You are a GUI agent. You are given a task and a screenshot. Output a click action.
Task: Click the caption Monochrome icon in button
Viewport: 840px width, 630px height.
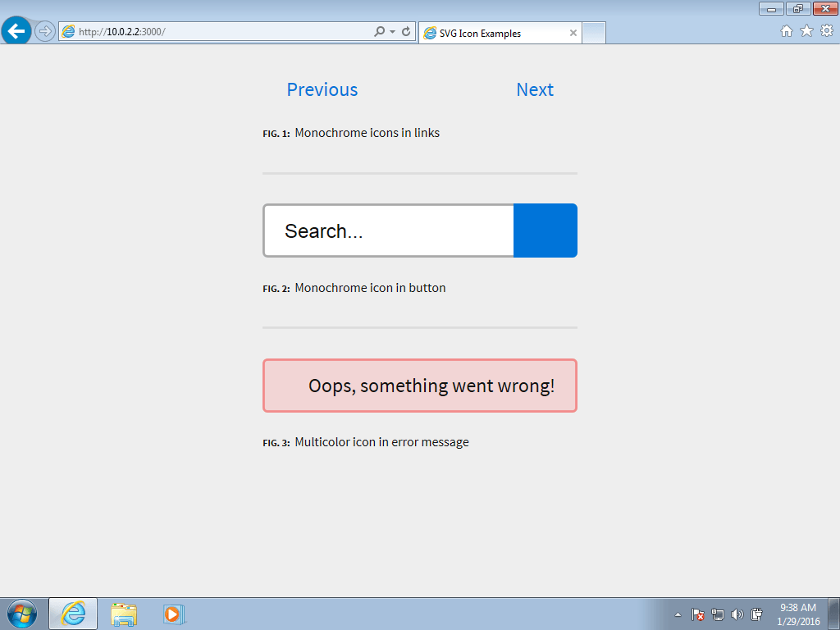click(370, 288)
